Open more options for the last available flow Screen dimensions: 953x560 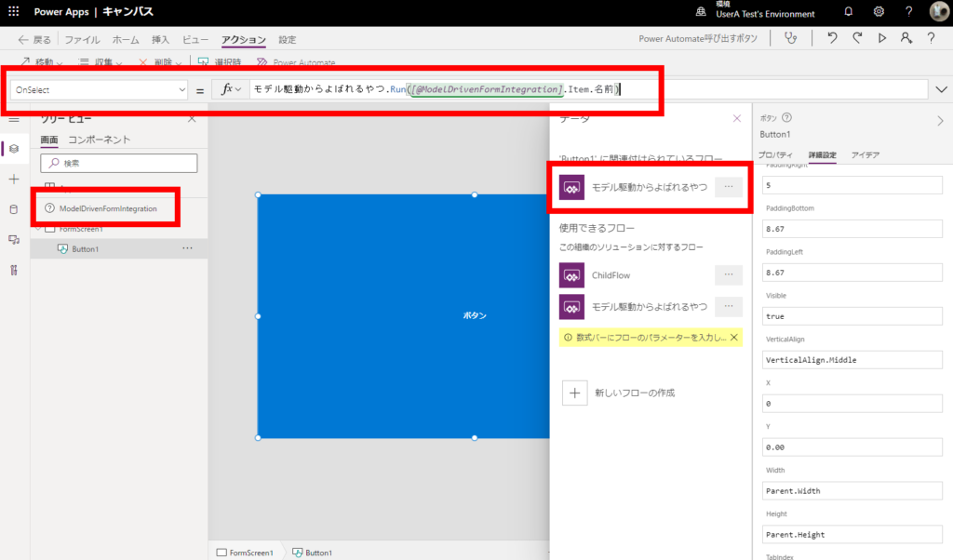pos(728,306)
